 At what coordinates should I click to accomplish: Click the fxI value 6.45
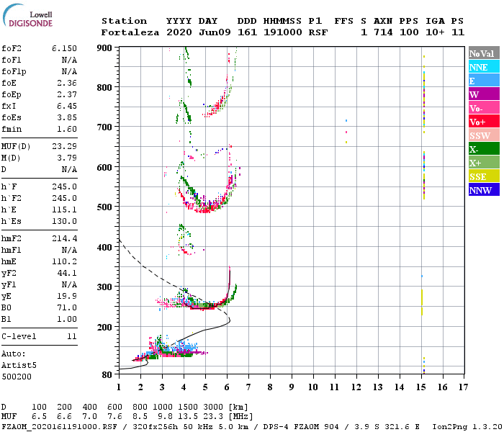pyautogui.click(x=67, y=106)
